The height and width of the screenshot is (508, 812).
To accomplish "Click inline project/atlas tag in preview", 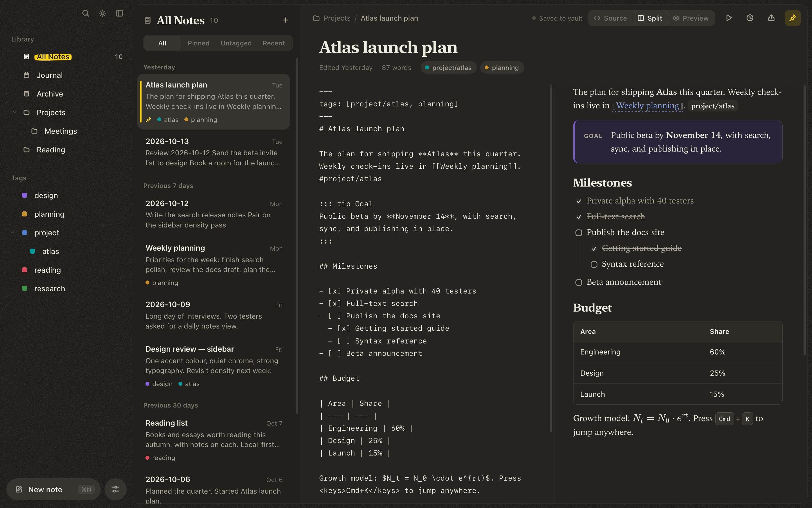I will point(713,106).
